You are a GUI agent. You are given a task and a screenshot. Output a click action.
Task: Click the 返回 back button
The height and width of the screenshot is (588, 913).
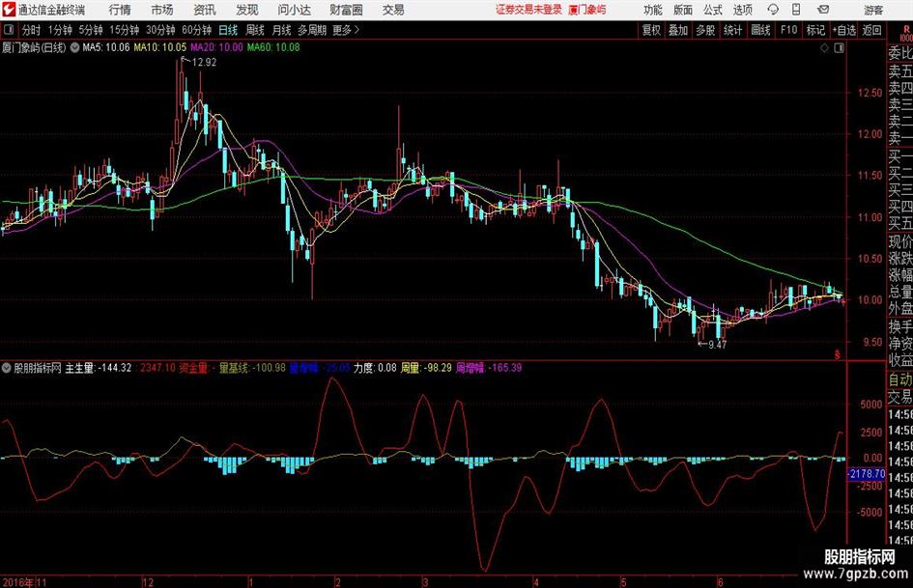(871, 30)
